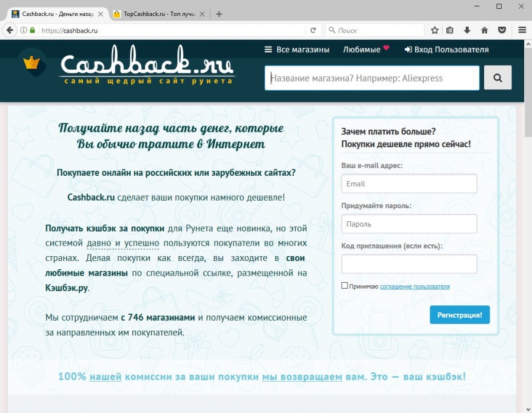
Task: Click the Регистрация! button
Action: [x=460, y=315]
